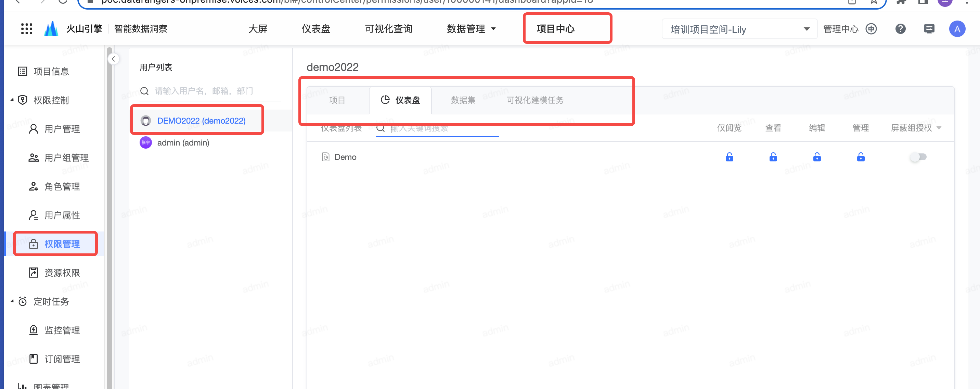Screen dimensions: 980x389
Task: Click the view-only lock icon for Demo
Action: point(729,157)
